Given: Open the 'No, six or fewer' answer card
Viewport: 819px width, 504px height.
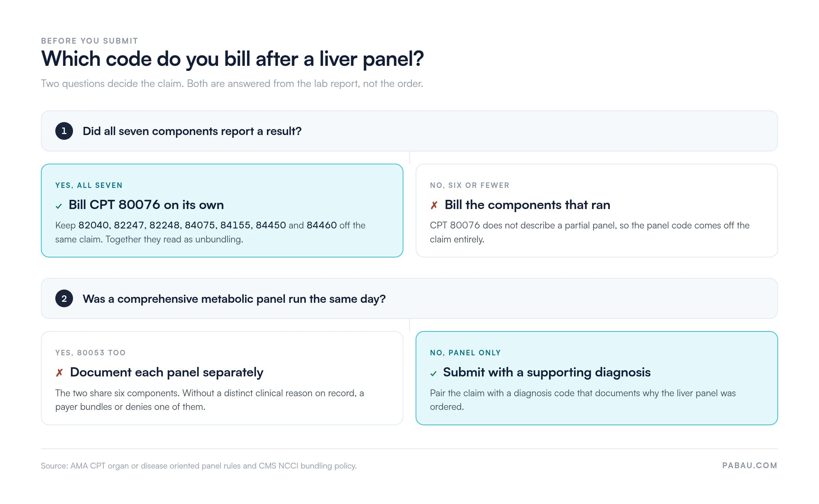Looking at the screenshot, I should 597,210.
